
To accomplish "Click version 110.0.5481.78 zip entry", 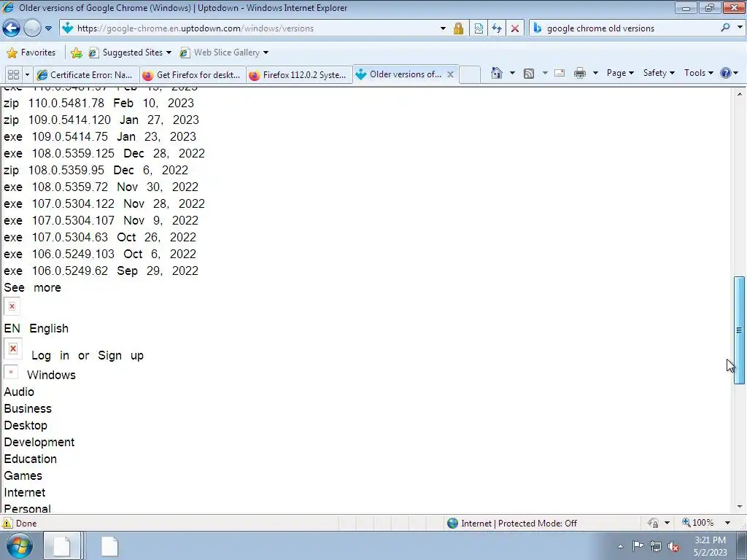I will point(98,103).
